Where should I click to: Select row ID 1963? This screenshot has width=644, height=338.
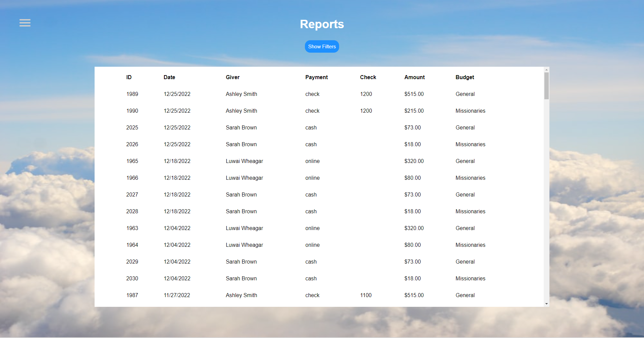click(319, 228)
